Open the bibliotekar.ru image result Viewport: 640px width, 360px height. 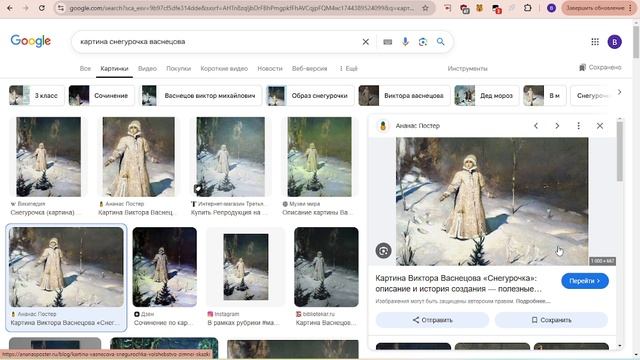tap(326, 267)
